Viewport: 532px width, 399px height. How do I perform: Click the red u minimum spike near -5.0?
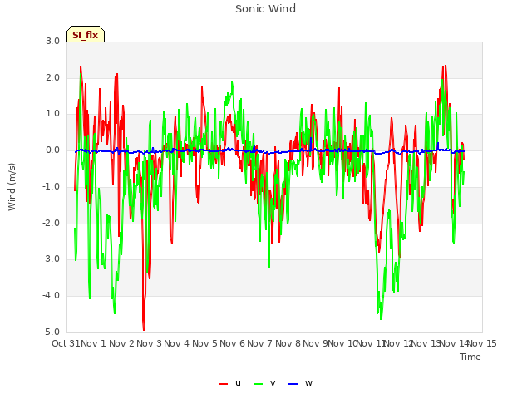tap(144, 328)
